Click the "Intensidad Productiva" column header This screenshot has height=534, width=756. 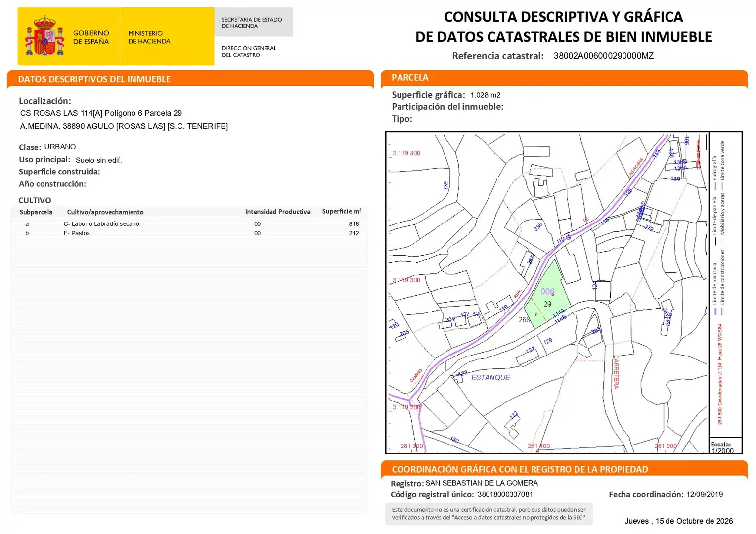pos(278,212)
